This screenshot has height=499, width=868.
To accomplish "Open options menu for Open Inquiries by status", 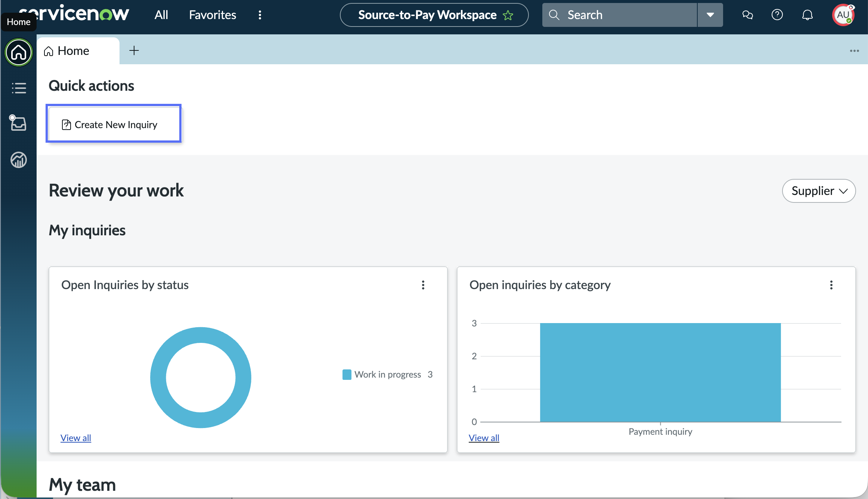I will (423, 285).
